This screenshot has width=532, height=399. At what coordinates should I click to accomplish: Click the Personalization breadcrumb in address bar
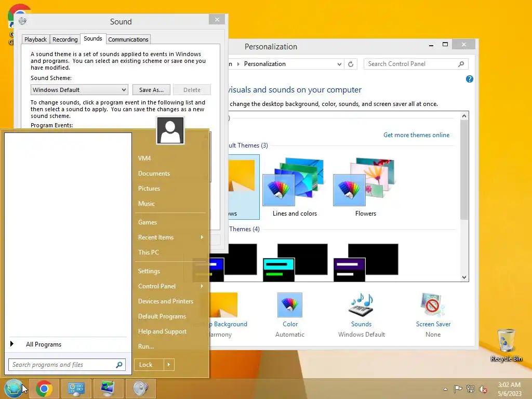264,64
